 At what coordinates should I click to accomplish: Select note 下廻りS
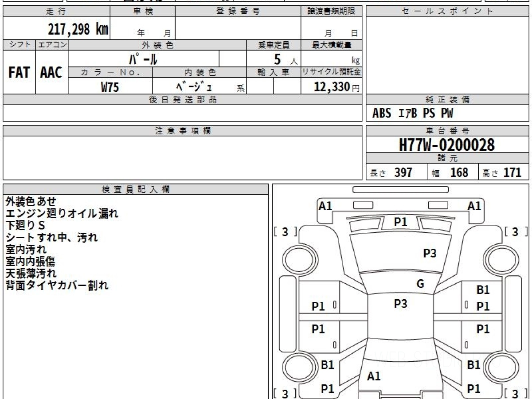coord(25,226)
